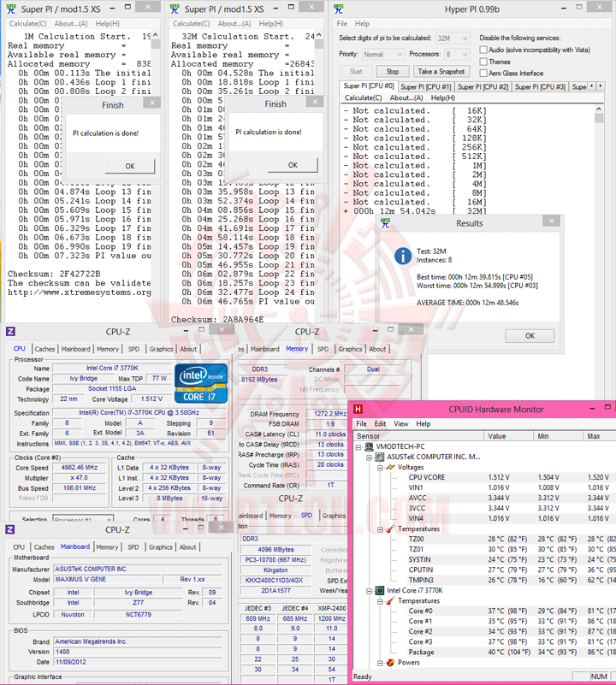Open the Priority Normal dropdown
This screenshot has height=685, width=616.
click(382, 54)
